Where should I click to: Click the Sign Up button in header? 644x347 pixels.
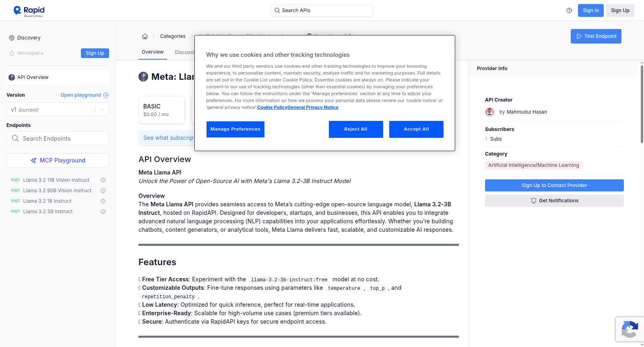(620, 10)
